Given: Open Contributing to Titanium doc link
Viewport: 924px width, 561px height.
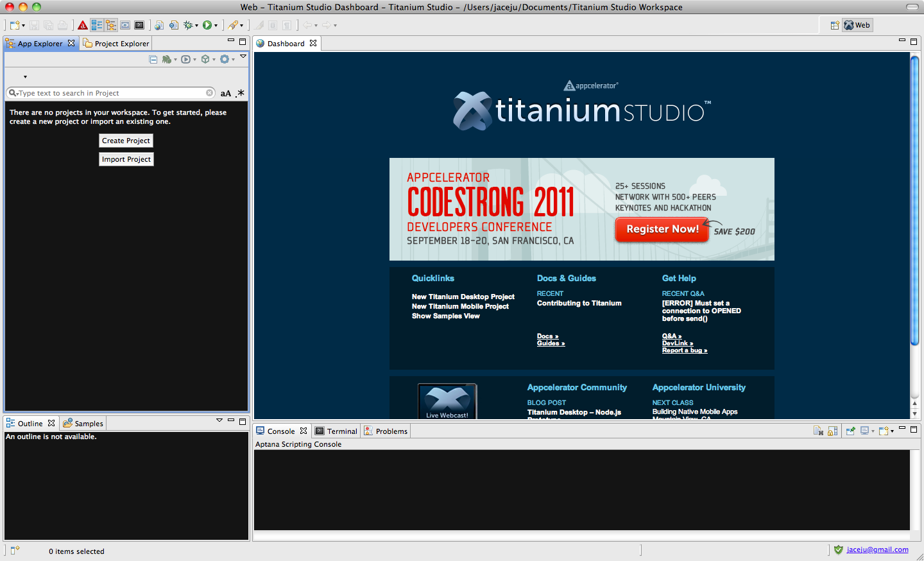Looking at the screenshot, I should (579, 303).
